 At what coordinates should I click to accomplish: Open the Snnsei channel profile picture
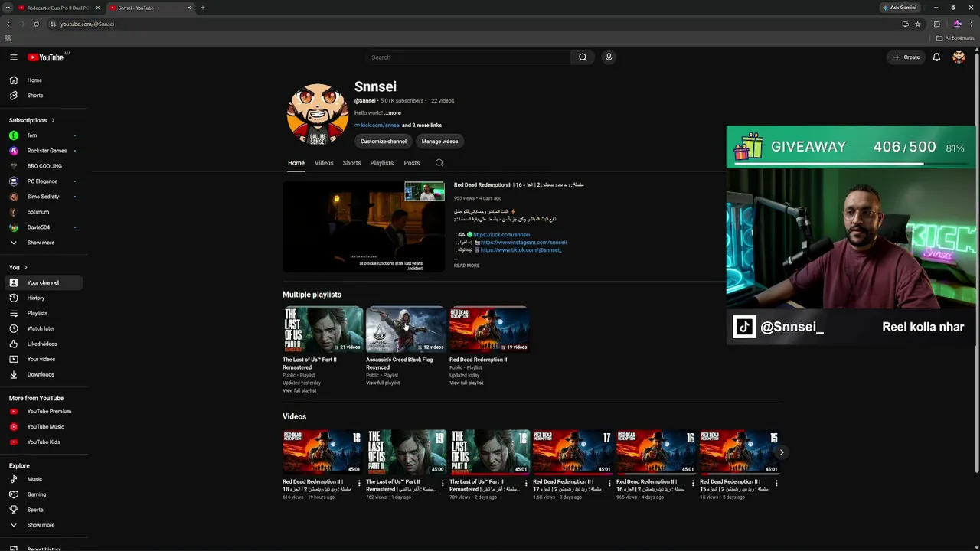[x=318, y=115]
